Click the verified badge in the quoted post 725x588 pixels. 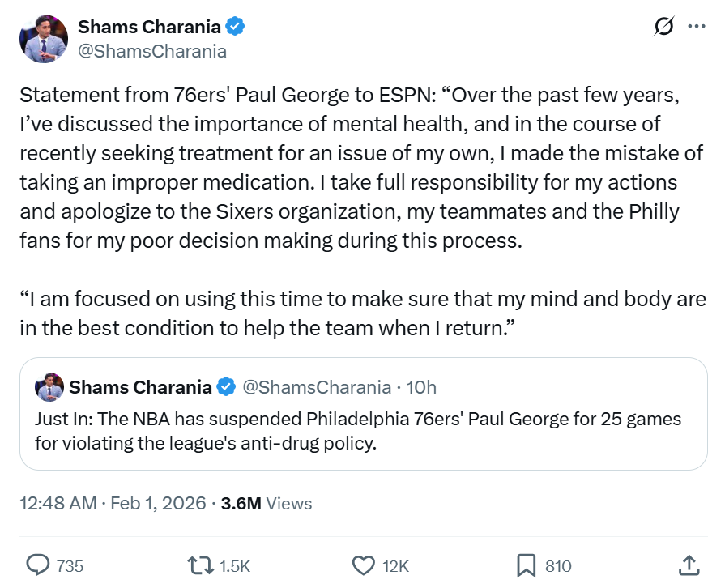point(226,387)
